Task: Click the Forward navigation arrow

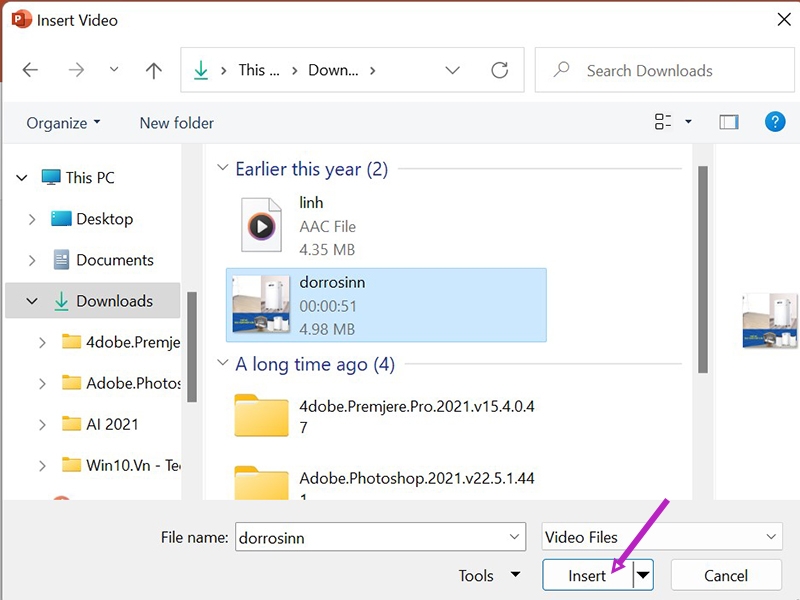Action: pyautogui.click(x=76, y=70)
